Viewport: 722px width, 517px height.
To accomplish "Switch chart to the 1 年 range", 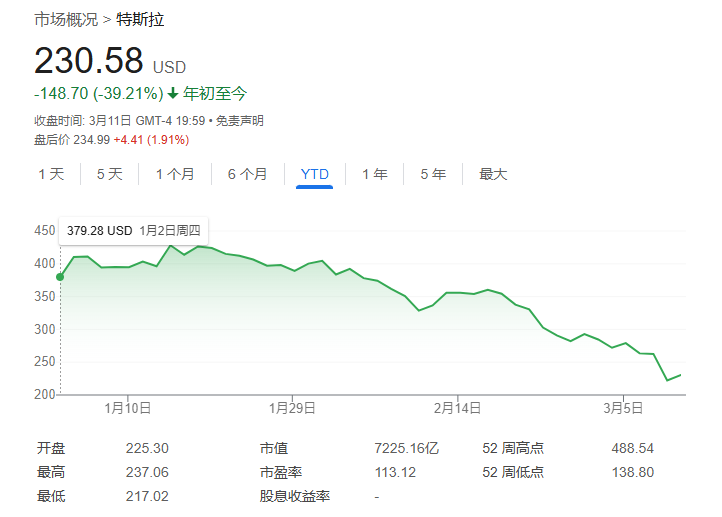I will 374,174.
